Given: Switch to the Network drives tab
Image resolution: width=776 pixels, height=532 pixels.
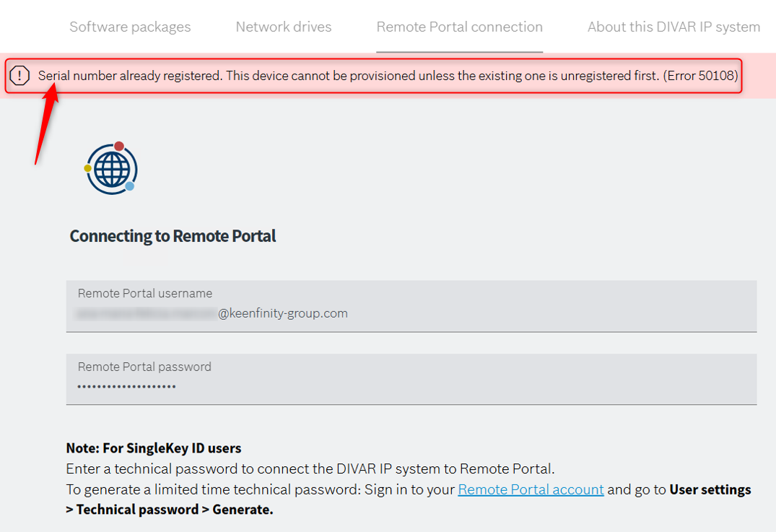Looking at the screenshot, I should (284, 27).
